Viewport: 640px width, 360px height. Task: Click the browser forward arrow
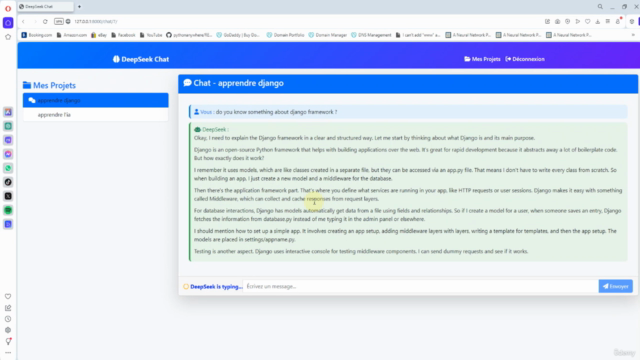[35, 22]
